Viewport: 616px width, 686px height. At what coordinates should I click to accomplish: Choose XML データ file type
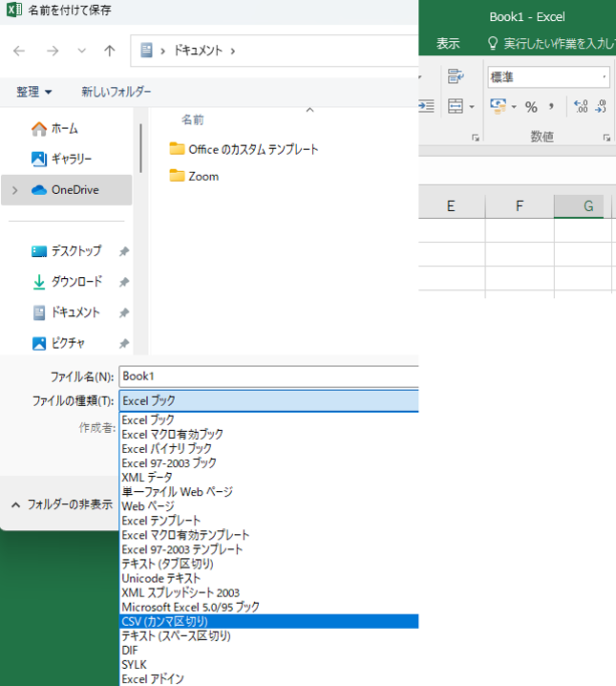tap(269, 478)
